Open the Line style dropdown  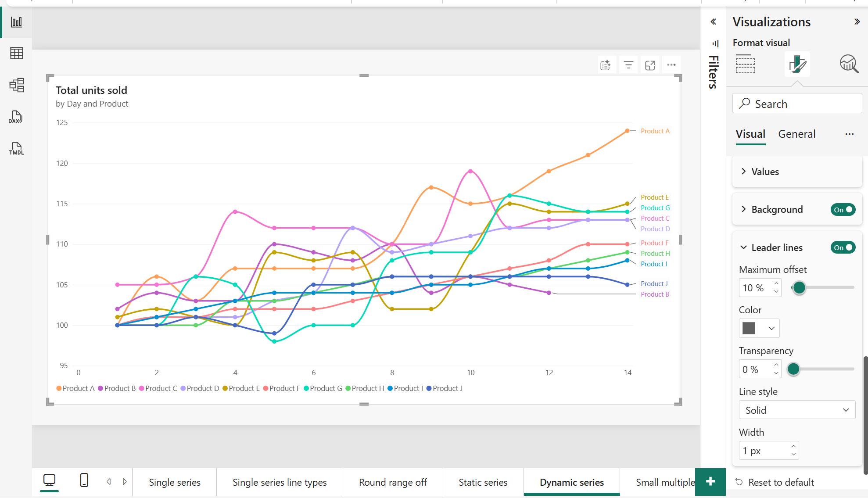[x=797, y=410]
